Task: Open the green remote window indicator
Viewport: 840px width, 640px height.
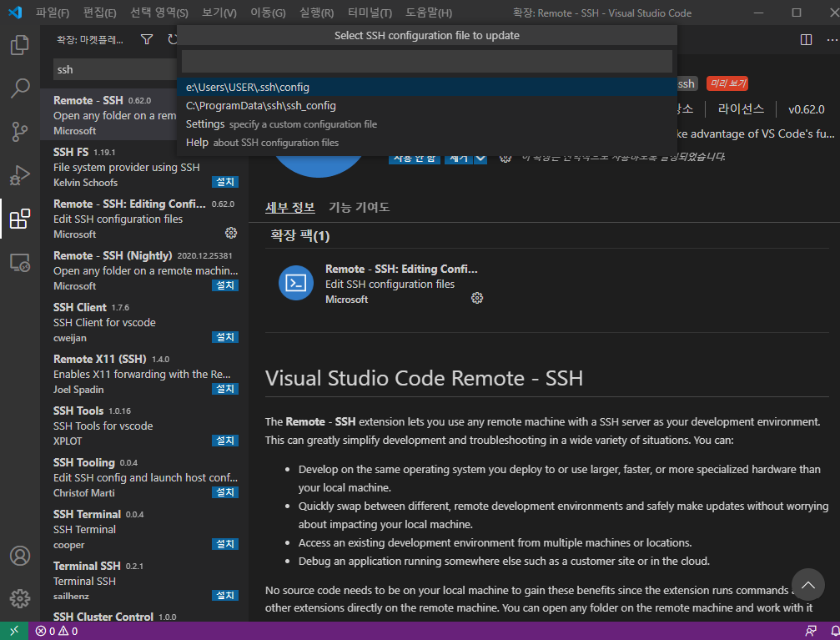Action: pyautogui.click(x=14, y=631)
